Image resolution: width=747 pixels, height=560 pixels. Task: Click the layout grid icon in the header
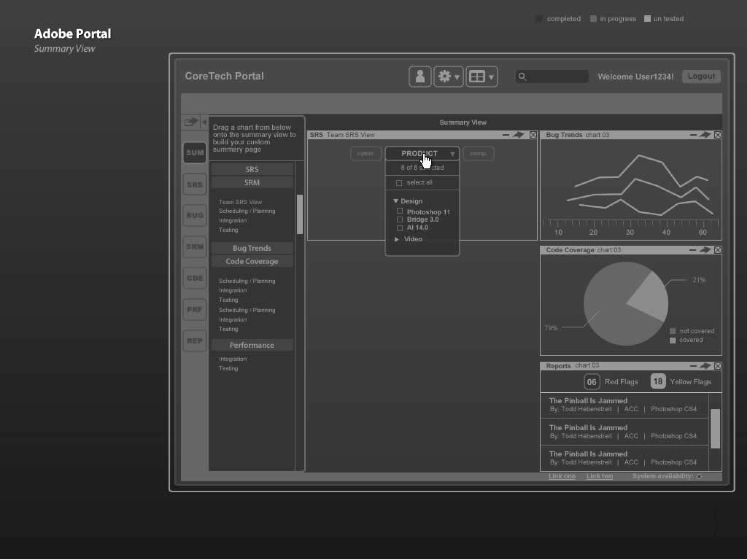coord(478,76)
